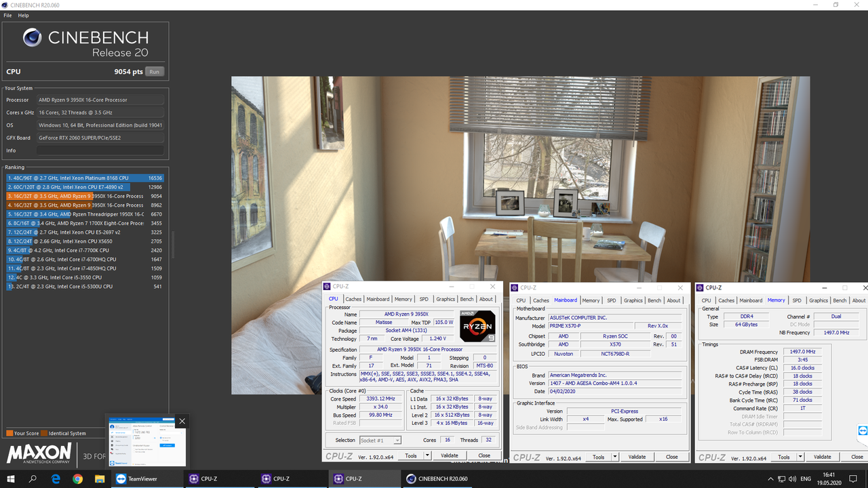The image size is (868, 488).
Task: Select Xeon E7-4890 v2 ranking row
Action: coord(85,187)
